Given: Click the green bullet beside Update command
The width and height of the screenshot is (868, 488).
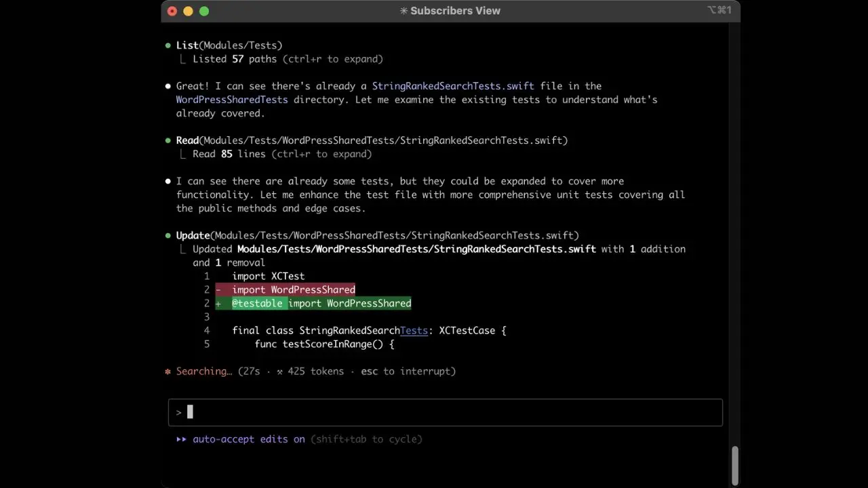Looking at the screenshot, I should 168,235.
